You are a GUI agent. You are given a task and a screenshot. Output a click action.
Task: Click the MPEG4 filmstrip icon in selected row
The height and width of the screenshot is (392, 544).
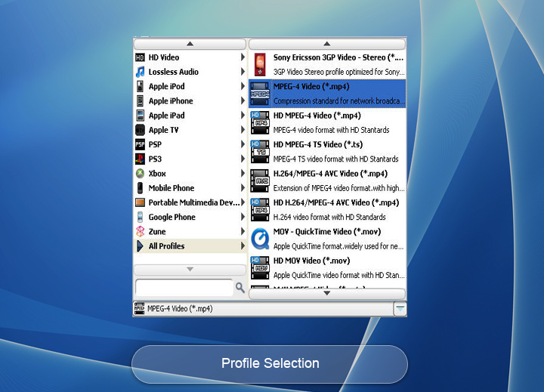click(260, 94)
